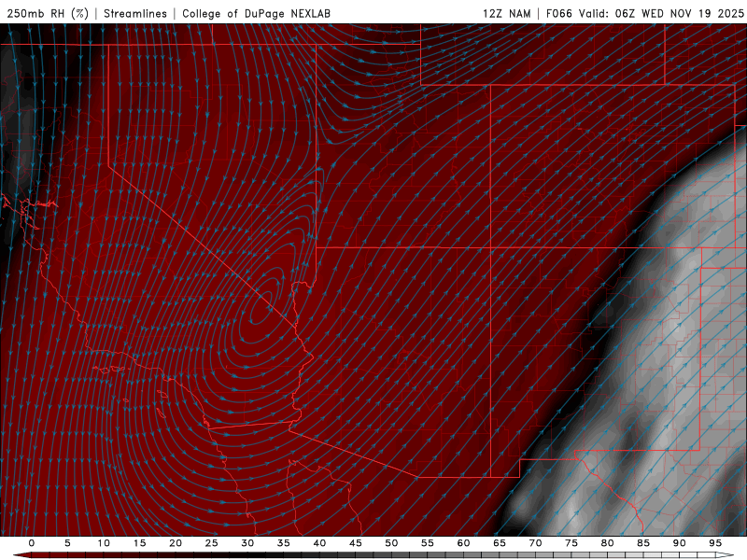Click the "250mb RH (%)" title text
The height and width of the screenshot is (560, 747).
pos(49,13)
